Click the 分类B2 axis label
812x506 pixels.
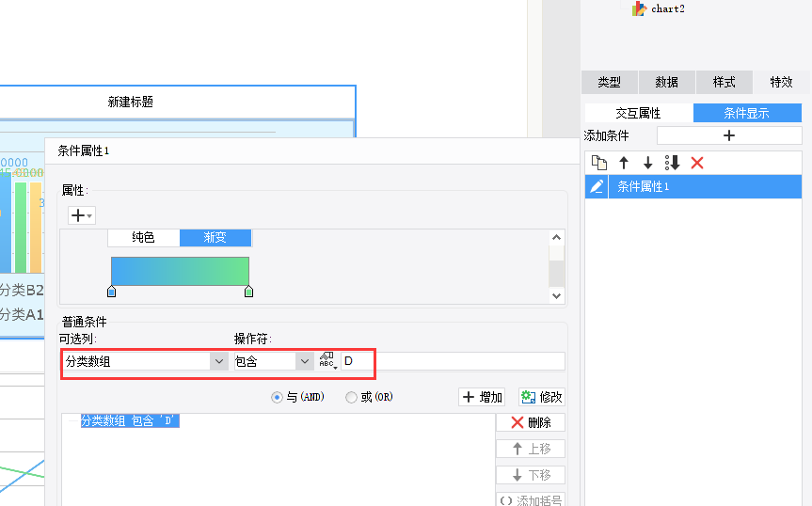tap(22, 291)
